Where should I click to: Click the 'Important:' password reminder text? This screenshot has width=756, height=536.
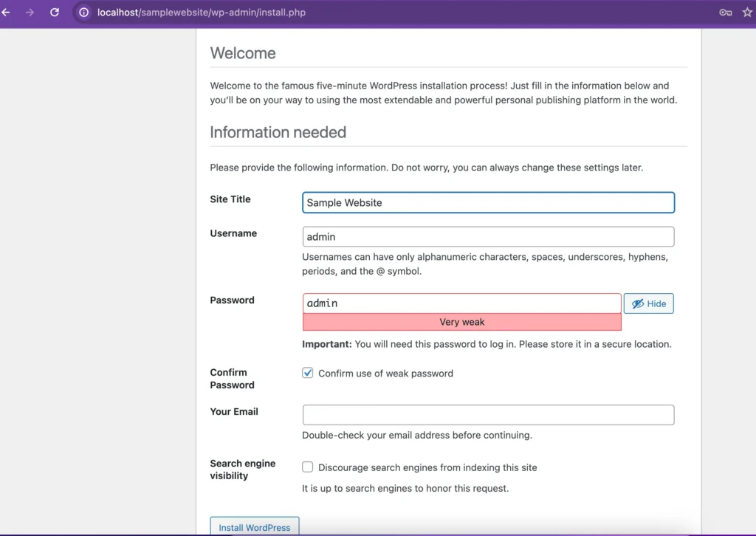tap(487, 344)
